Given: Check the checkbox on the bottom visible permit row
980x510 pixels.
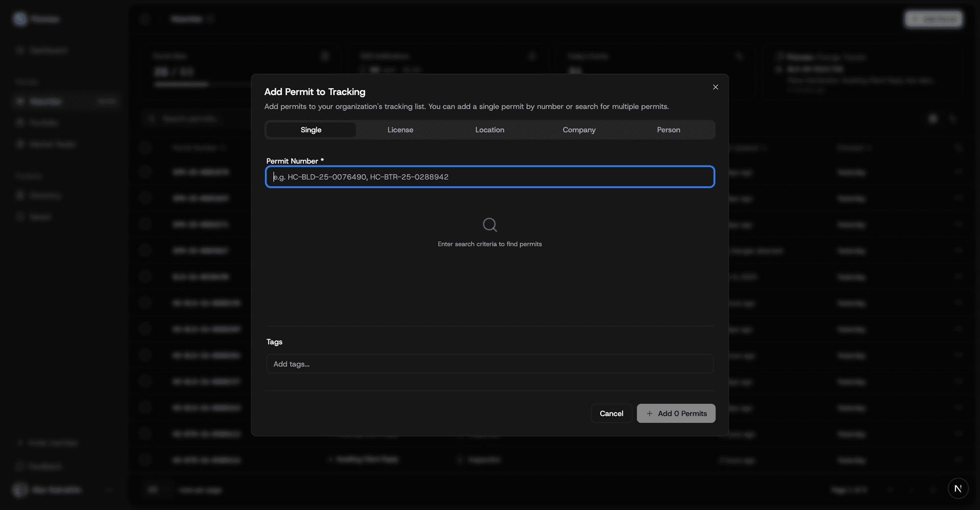Looking at the screenshot, I should click(x=145, y=459).
